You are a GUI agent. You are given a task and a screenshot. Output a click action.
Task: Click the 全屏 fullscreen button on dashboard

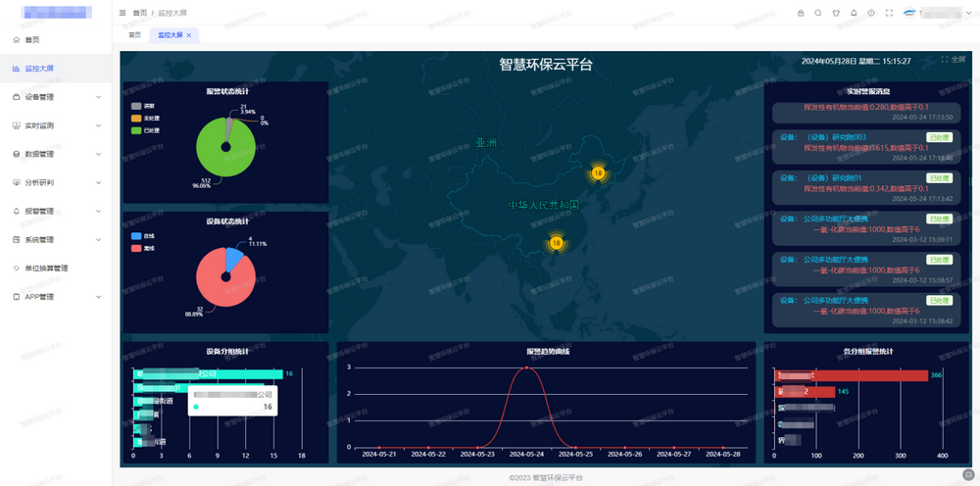click(x=954, y=60)
